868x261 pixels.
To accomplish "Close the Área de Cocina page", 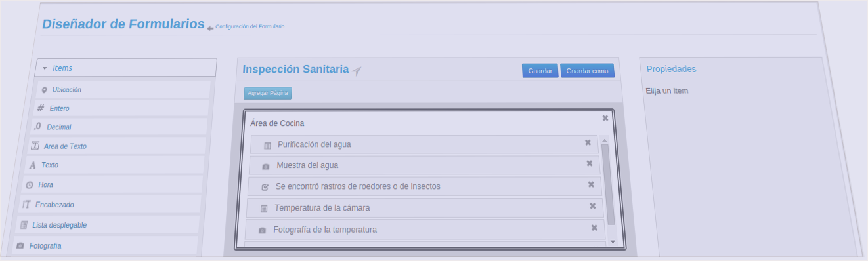I will 605,118.
